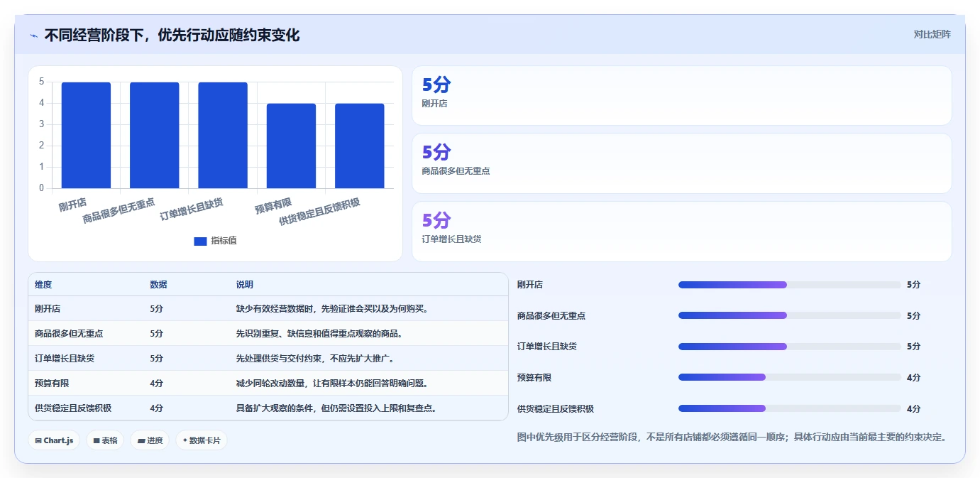The height and width of the screenshot is (478, 980).
Task: Click the 4分 value after 供货稳定且反馈积极 progress bar
Action: tap(913, 409)
